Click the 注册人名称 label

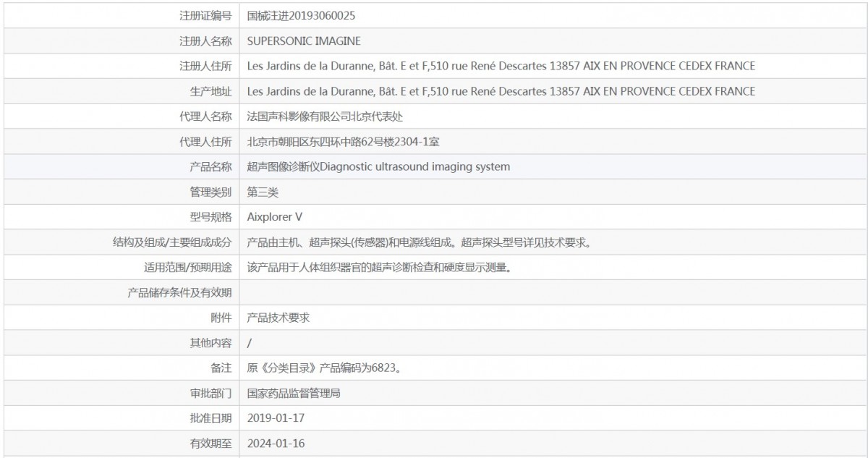(205, 41)
